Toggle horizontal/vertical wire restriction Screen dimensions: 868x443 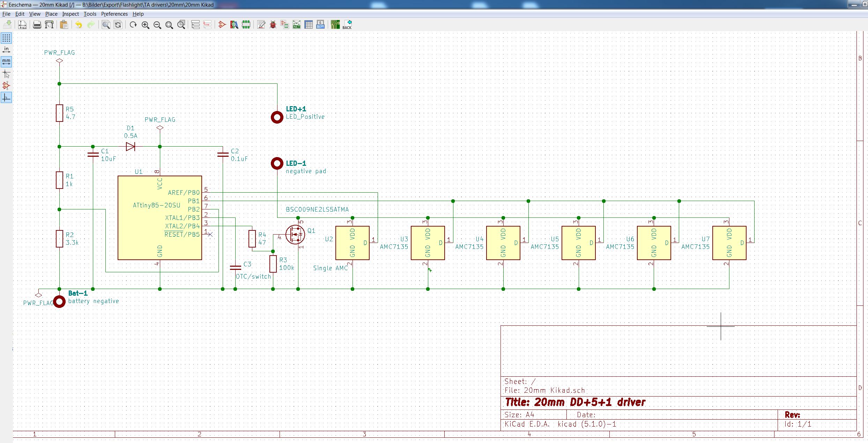[x=6, y=97]
